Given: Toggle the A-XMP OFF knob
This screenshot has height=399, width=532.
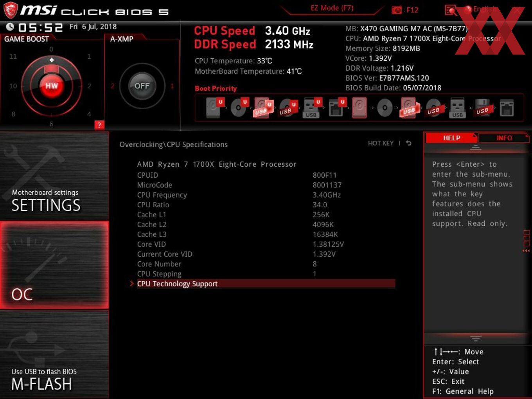Looking at the screenshot, I should (142, 86).
